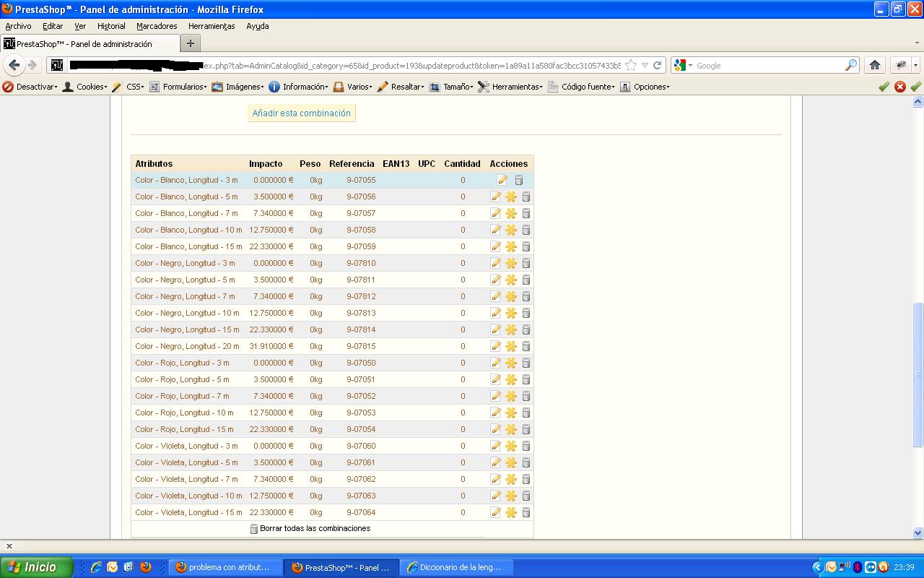
Task: Open the Imágenes dropdown menu
Action: click(237, 87)
